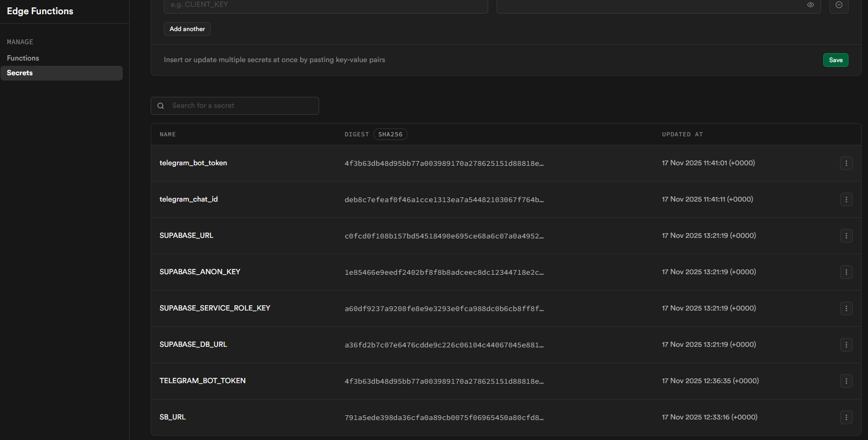
Task: Open options menu for SUPABASE_SERVICE_ROLE_KEY secret
Action: pyautogui.click(x=846, y=308)
